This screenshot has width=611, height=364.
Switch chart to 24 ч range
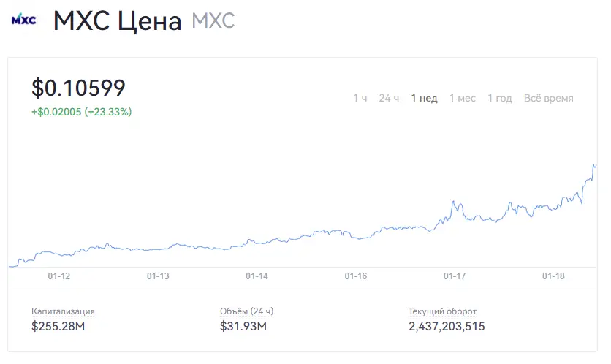[389, 98]
